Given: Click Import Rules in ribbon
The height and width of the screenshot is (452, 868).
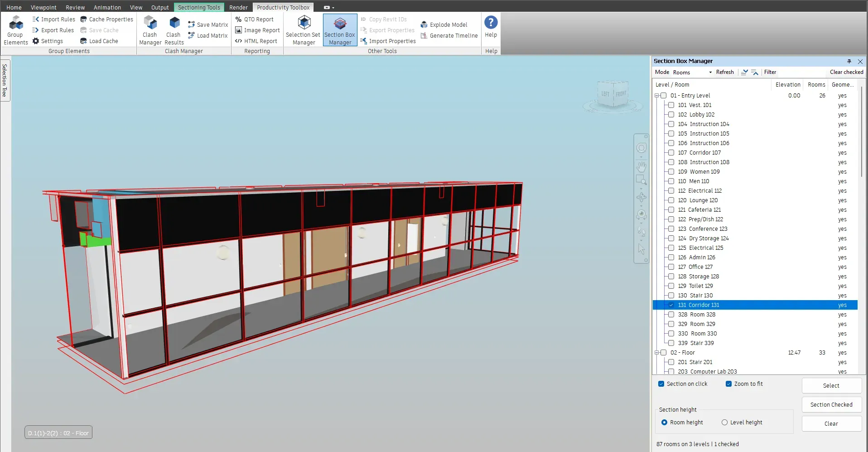Looking at the screenshot, I should coord(53,19).
